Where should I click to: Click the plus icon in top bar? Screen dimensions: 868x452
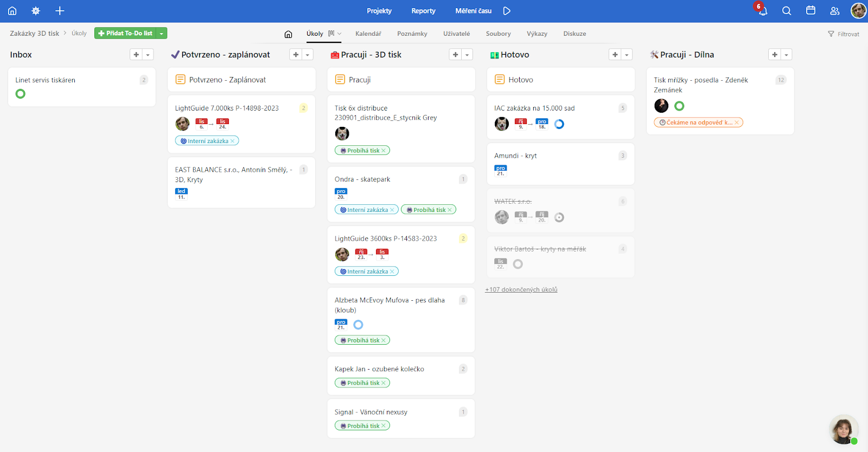(60, 11)
